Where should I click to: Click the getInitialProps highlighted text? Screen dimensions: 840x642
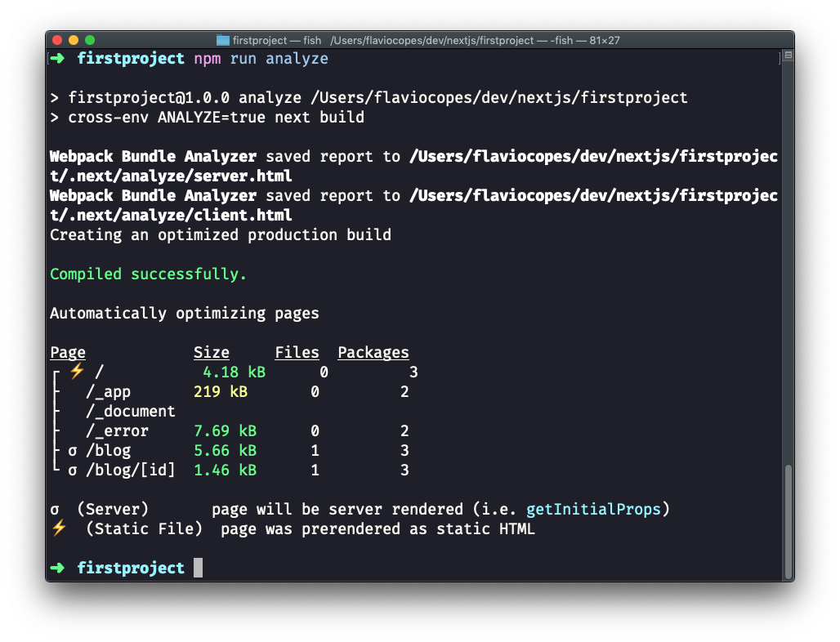click(593, 510)
